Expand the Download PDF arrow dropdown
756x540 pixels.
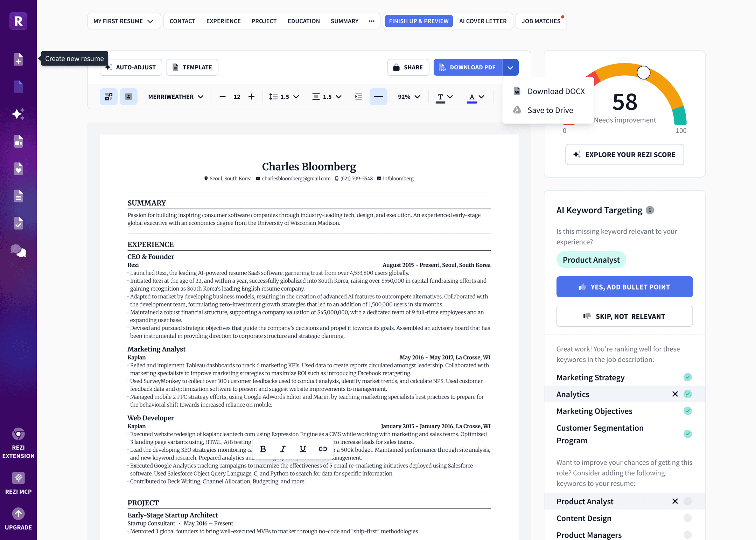510,67
